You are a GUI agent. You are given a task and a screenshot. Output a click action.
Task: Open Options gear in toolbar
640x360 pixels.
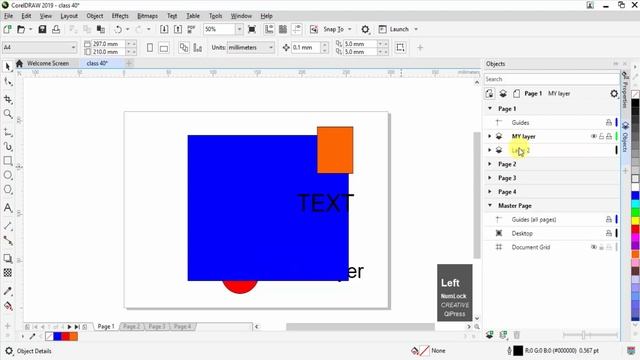365,29
